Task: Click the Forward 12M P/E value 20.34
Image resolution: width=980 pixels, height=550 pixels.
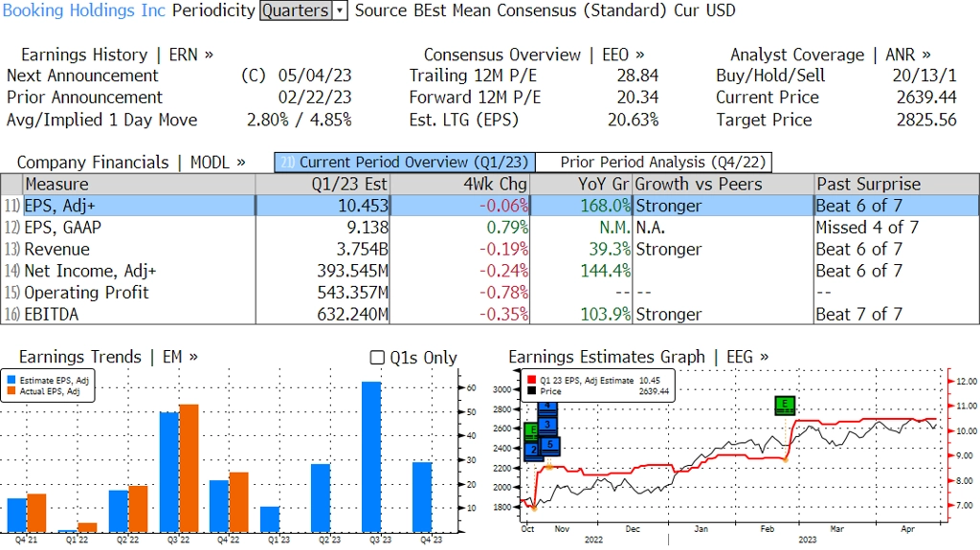Action: tap(637, 98)
